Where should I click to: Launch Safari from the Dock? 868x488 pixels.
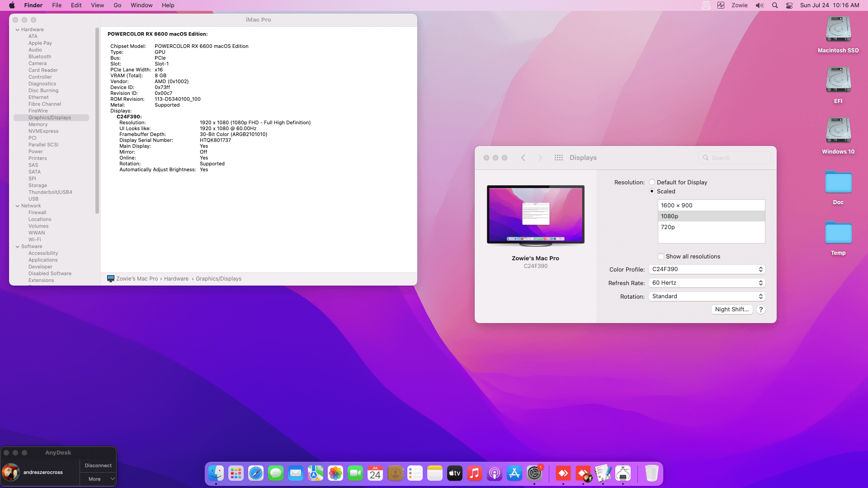pos(256,473)
